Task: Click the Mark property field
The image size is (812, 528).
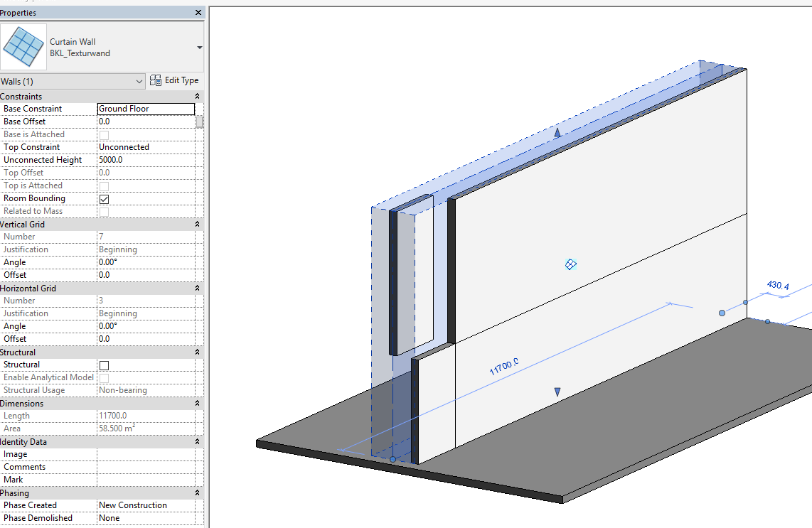Action: click(146, 480)
